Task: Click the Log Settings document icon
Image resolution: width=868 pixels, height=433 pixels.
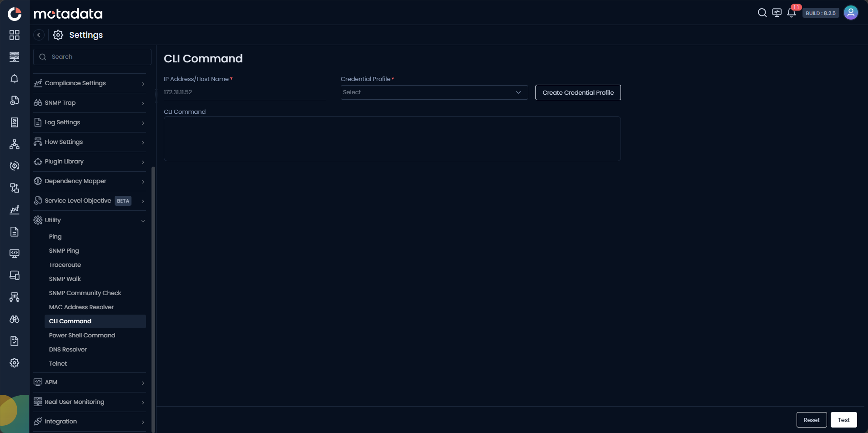Action: pyautogui.click(x=38, y=122)
